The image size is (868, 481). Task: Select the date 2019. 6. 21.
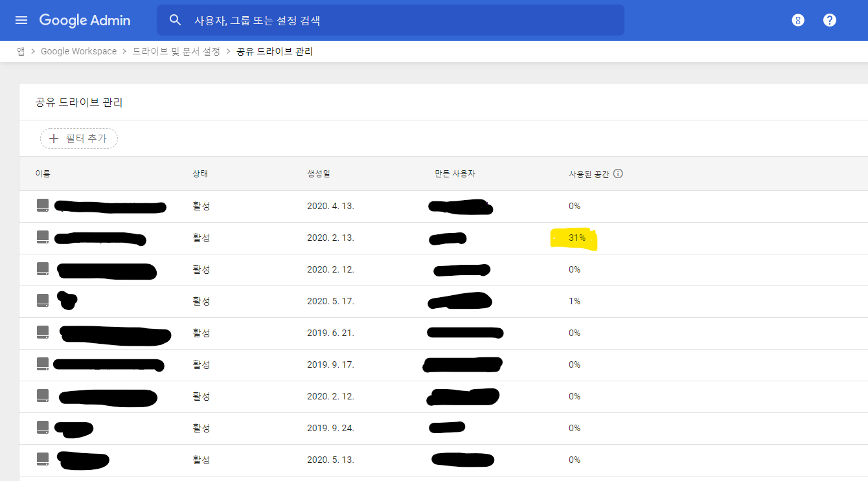tap(330, 333)
